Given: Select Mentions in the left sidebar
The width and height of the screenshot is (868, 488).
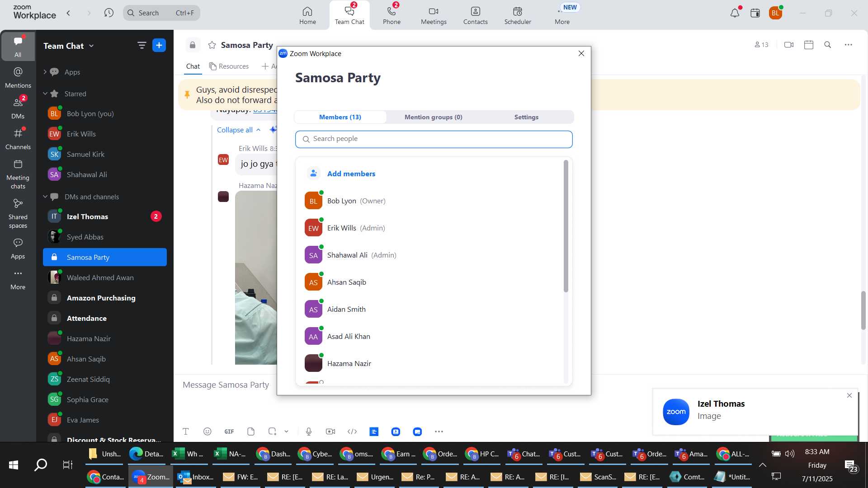Looking at the screenshot, I should pos(18,78).
